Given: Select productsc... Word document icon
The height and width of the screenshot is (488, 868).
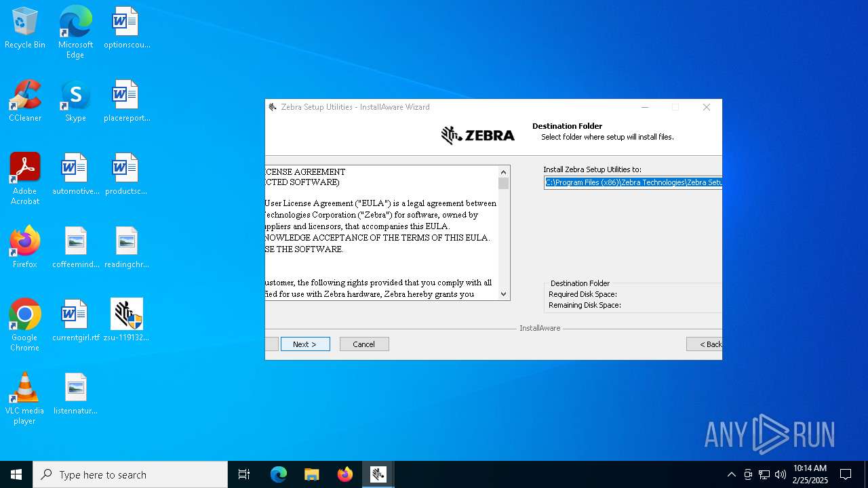Looking at the screenshot, I should 127,175.
